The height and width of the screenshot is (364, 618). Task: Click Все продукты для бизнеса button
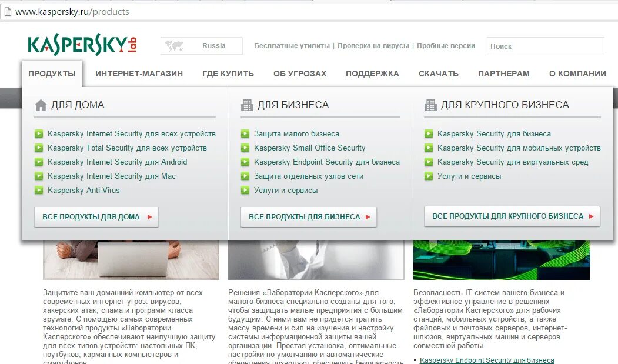(309, 217)
